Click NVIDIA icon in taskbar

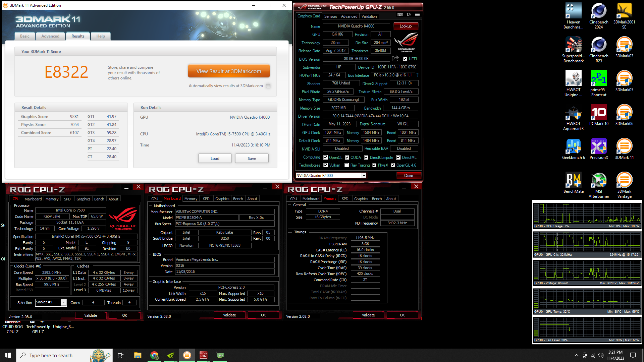click(171, 355)
